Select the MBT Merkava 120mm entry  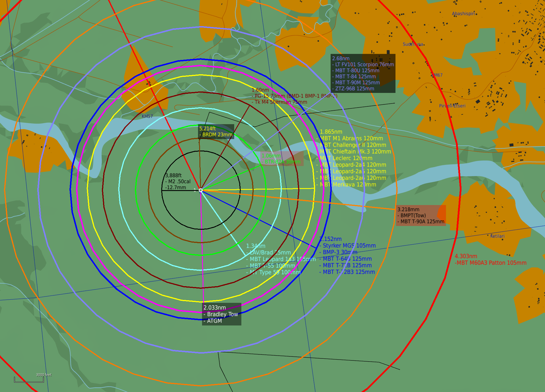346,185
